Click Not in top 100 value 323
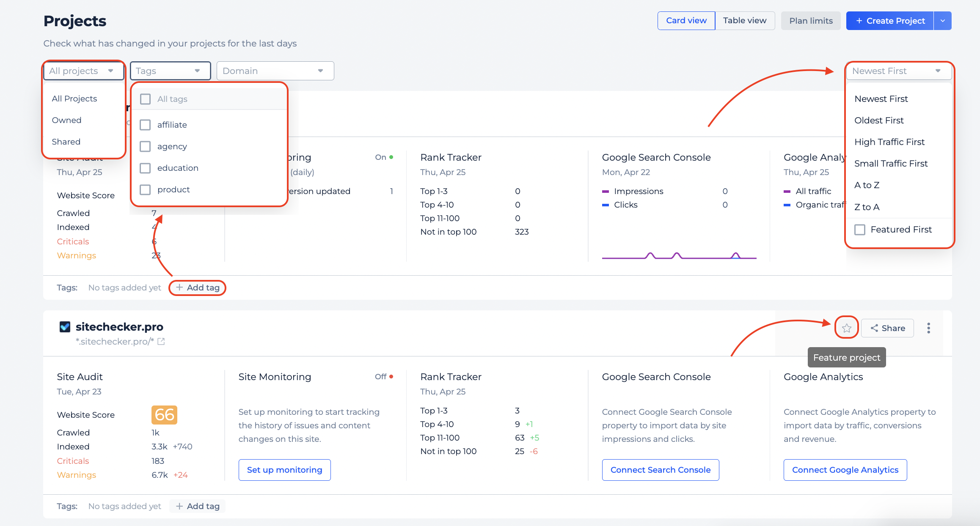The width and height of the screenshot is (980, 526). coord(522,232)
